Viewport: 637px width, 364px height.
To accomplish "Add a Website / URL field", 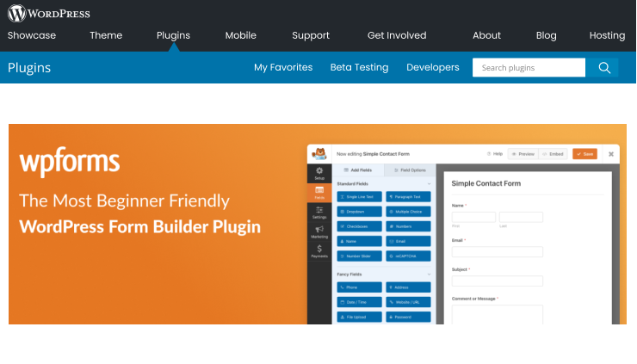I will (x=408, y=302).
